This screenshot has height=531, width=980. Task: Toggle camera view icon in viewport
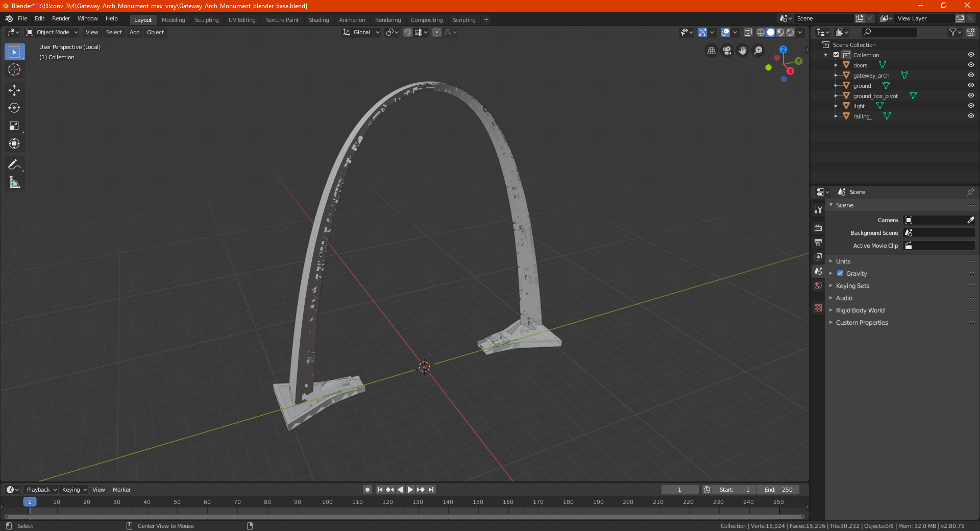[727, 51]
